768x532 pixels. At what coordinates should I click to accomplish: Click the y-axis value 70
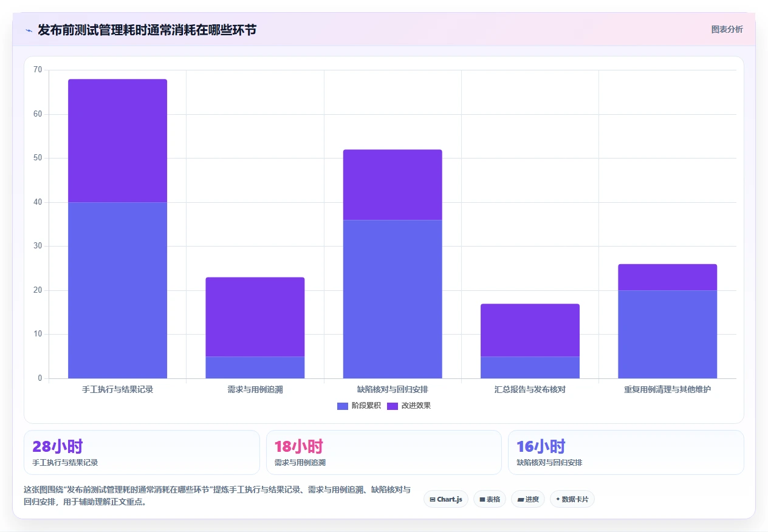point(38,70)
